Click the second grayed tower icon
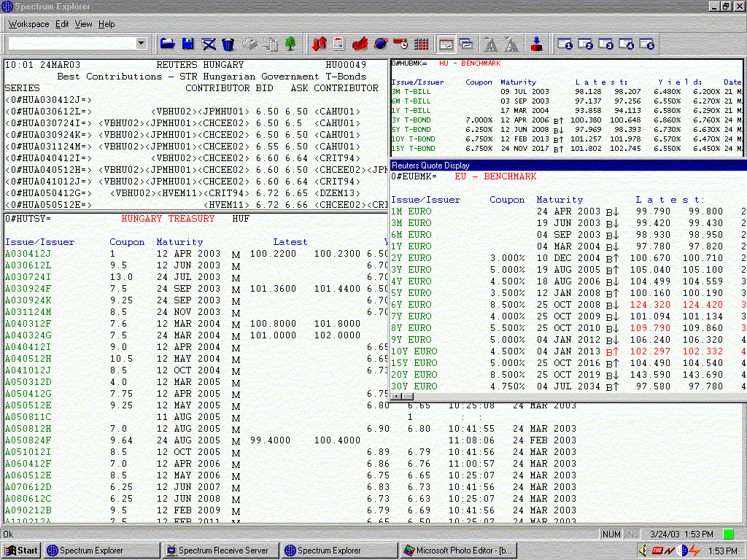This screenshot has height=560, width=747. coord(511,44)
